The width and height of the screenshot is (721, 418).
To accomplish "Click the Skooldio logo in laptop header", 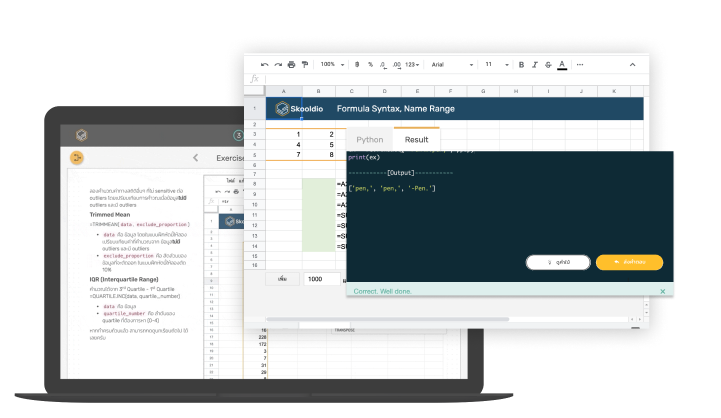I will coord(83,134).
